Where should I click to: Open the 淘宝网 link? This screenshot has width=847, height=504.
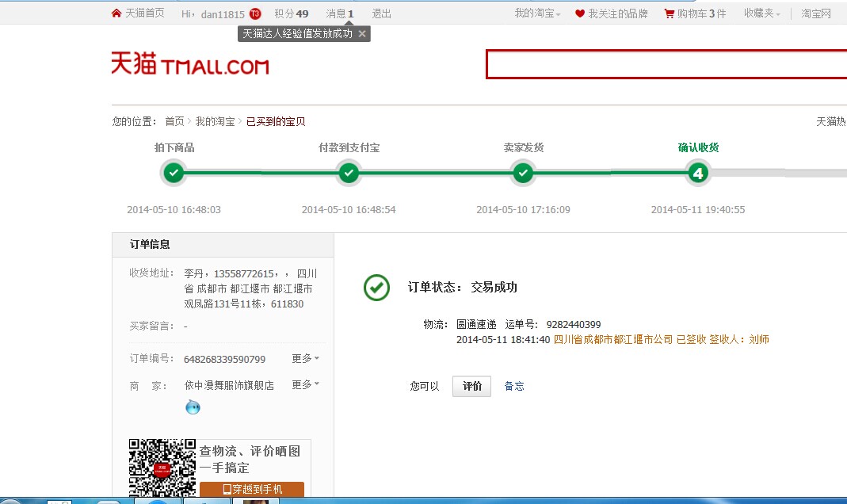815,13
